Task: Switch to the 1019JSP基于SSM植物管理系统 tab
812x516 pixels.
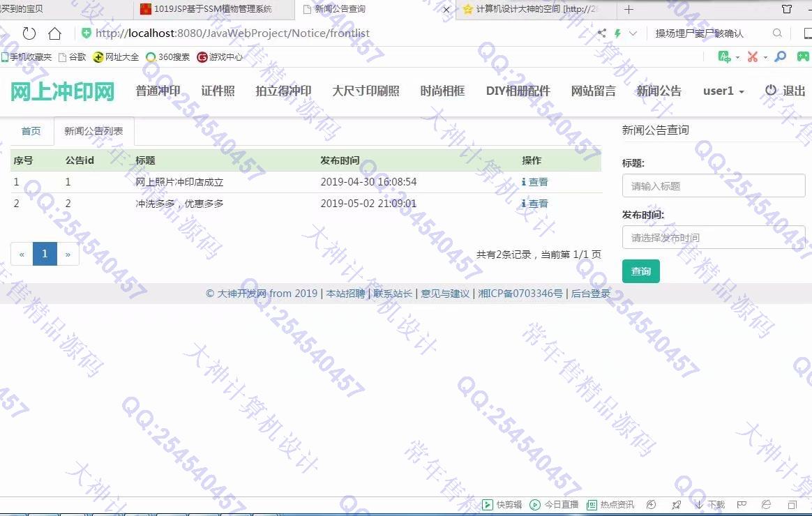Action: click(213, 9)
